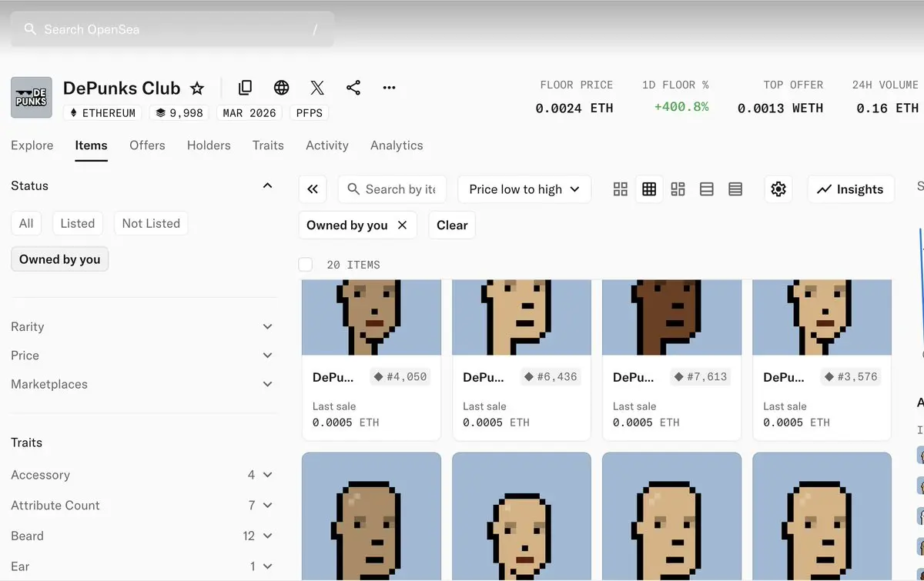Click the magnifier icon in Search OpenSea
The width and height of the screenshot is (924, 581).
point(30,29)
